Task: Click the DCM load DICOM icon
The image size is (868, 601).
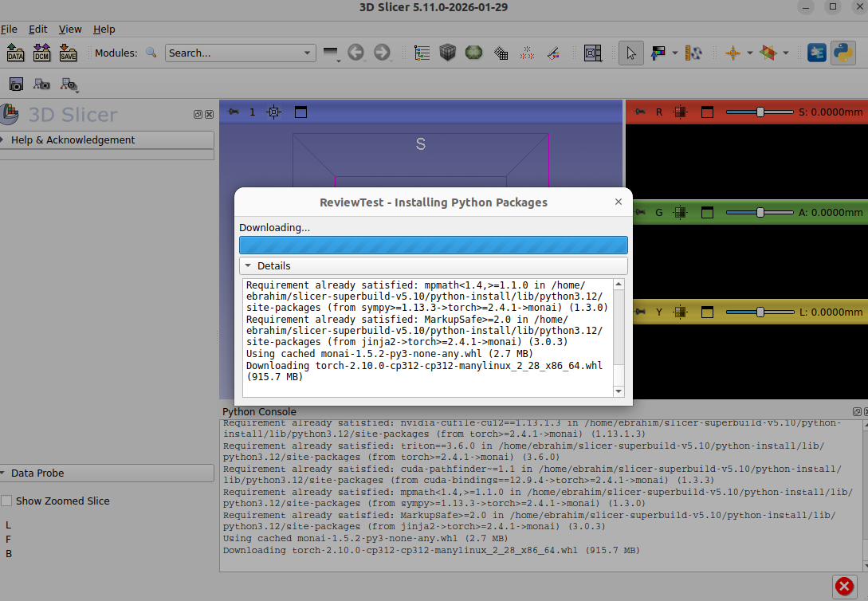Action: [x=41, y=53]
